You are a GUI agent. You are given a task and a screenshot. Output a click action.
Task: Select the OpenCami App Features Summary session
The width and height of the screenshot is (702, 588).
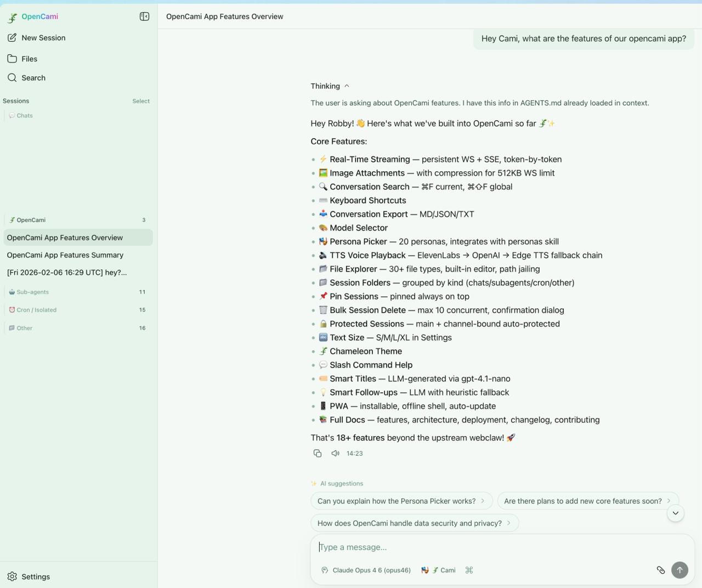65,255
